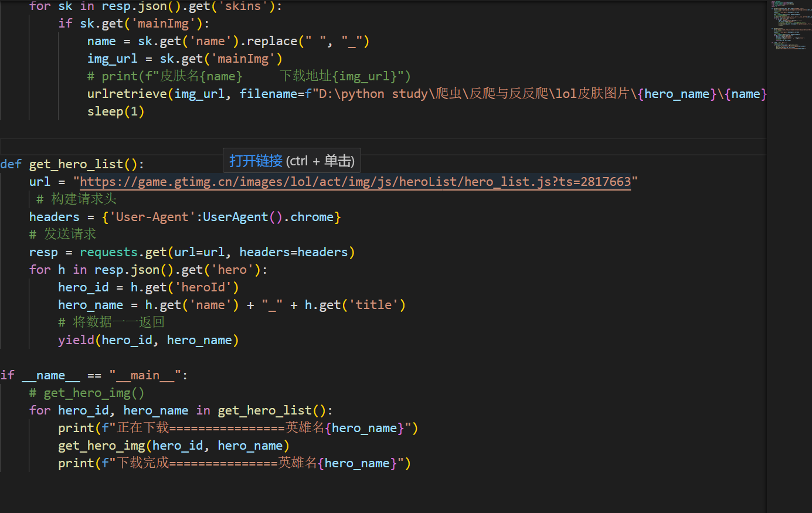The image size is (812, 513).
Task: Click the 'hero_id = h.get('heroId')' line
Action: pyautogui.click(x=148, y=287)
